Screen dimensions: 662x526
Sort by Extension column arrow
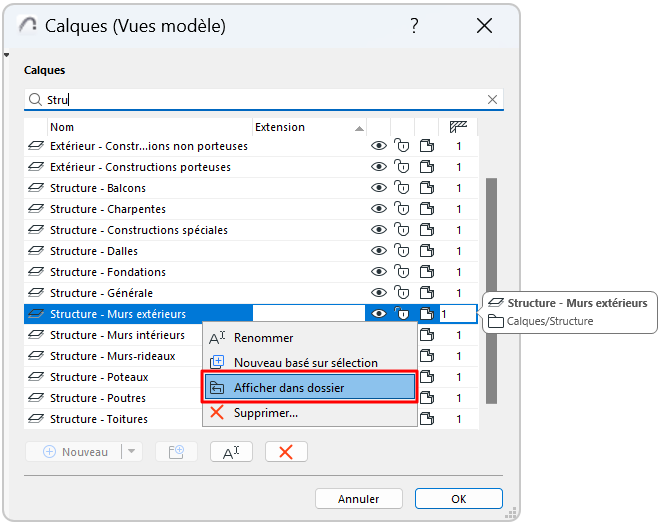click(359, 128)
